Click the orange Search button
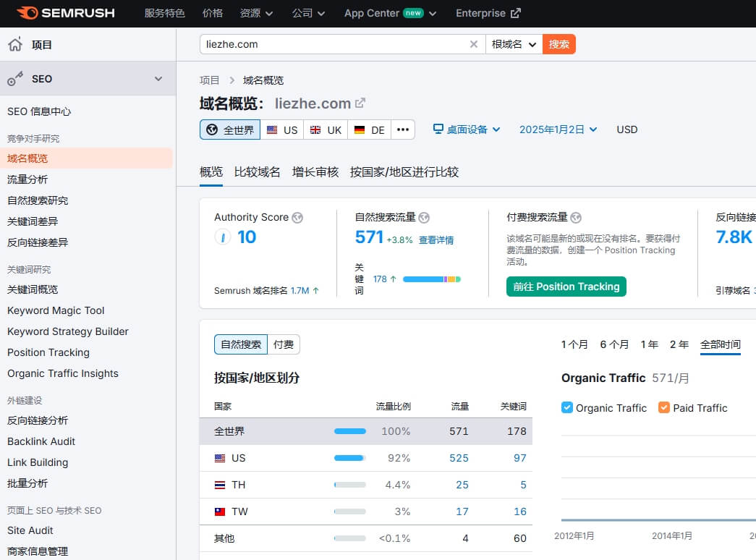756x560 pixels. pyautogui.click(x=558, y=44)
